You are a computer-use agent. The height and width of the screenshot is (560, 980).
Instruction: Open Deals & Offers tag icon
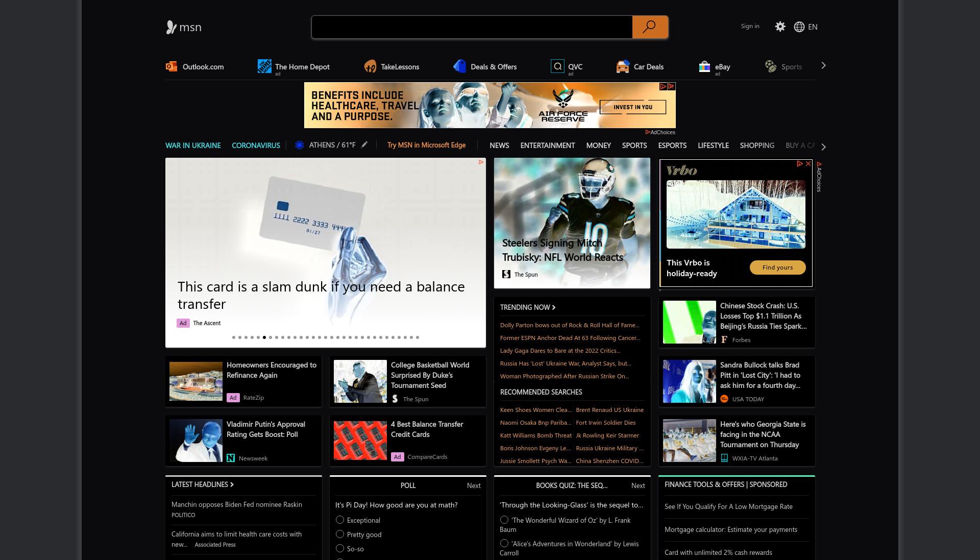pos(459,66)
